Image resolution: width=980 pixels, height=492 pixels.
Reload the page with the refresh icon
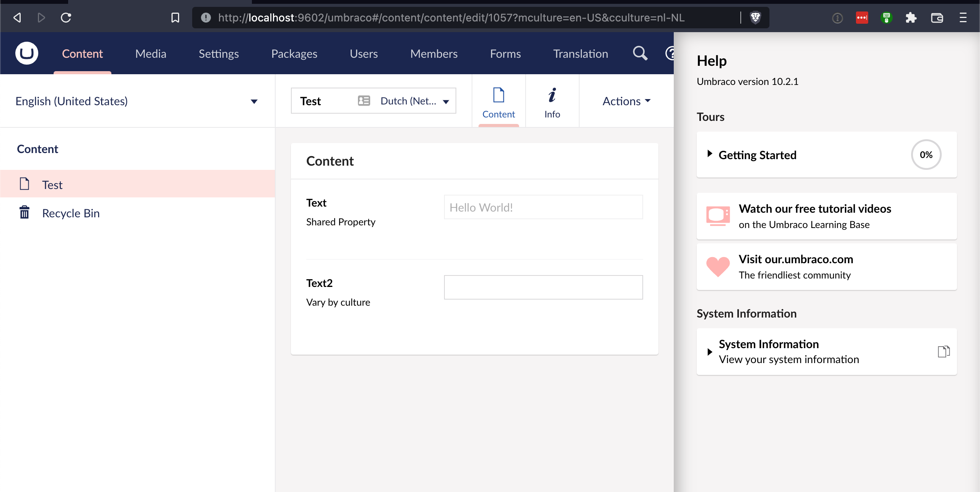point(66,17)
